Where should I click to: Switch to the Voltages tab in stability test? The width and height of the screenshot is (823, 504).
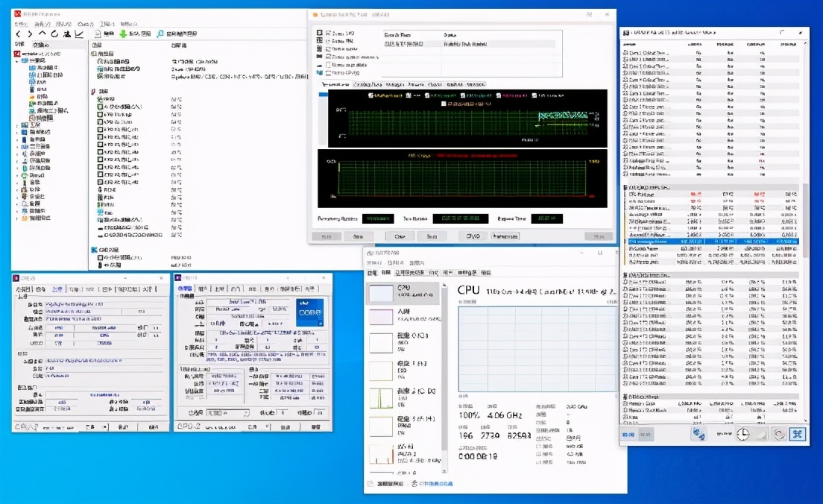click(395, 84)
